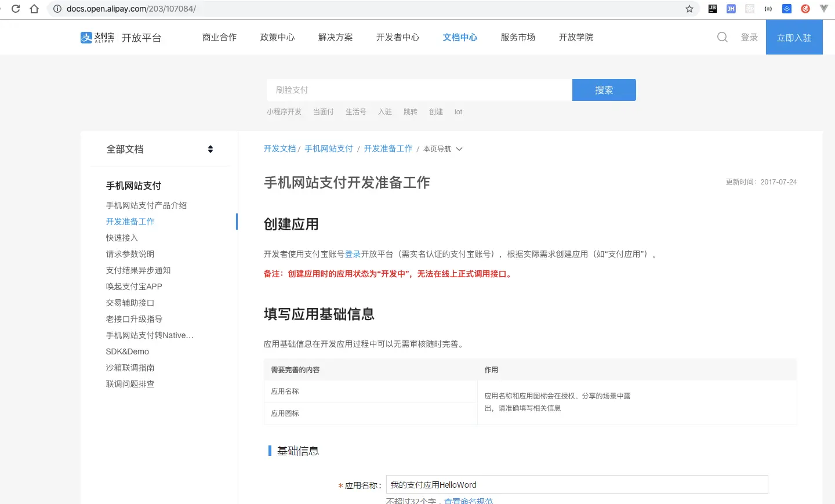Click the Alipay logo
The width and height of the screenshot is (835, 504).
click(x=97, y=38)
